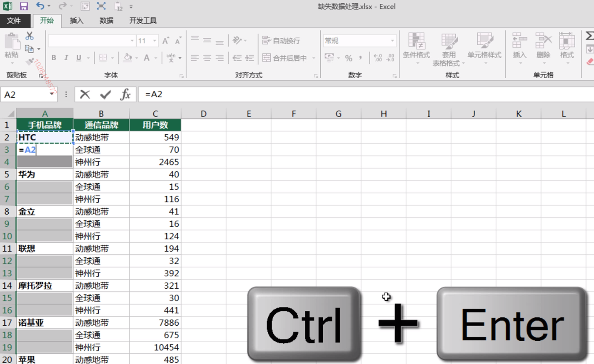
Task: Decrease the cell indent
Action: coord(237,58)
